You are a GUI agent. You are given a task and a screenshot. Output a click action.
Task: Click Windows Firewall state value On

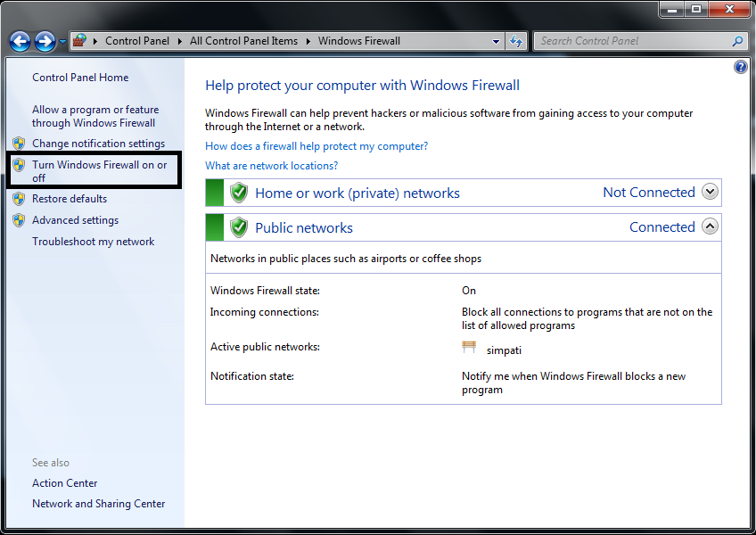coord(469,291)
